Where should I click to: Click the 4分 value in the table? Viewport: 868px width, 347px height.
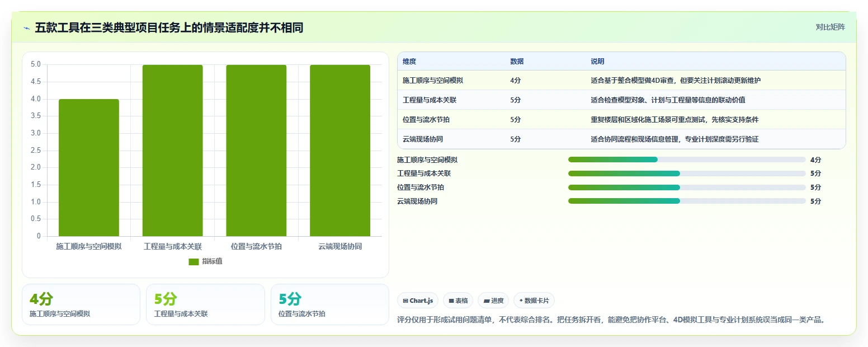click(x=516, y=81)
